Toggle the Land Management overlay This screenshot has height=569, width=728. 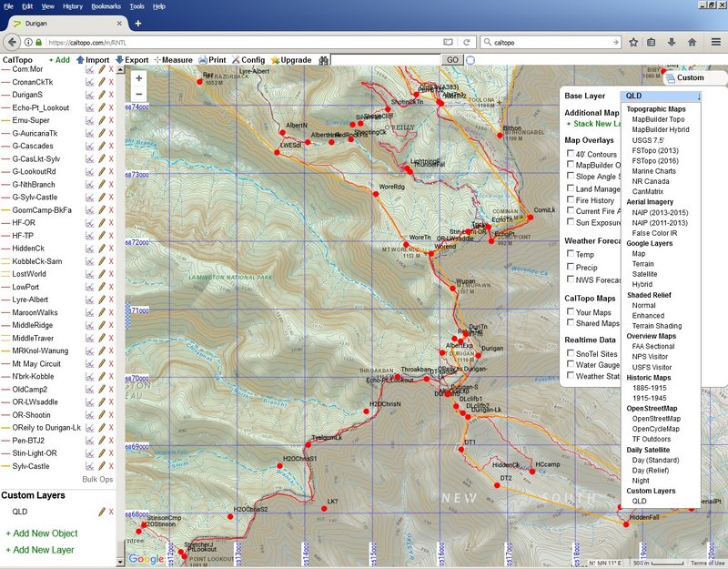(x=571, y=188)
